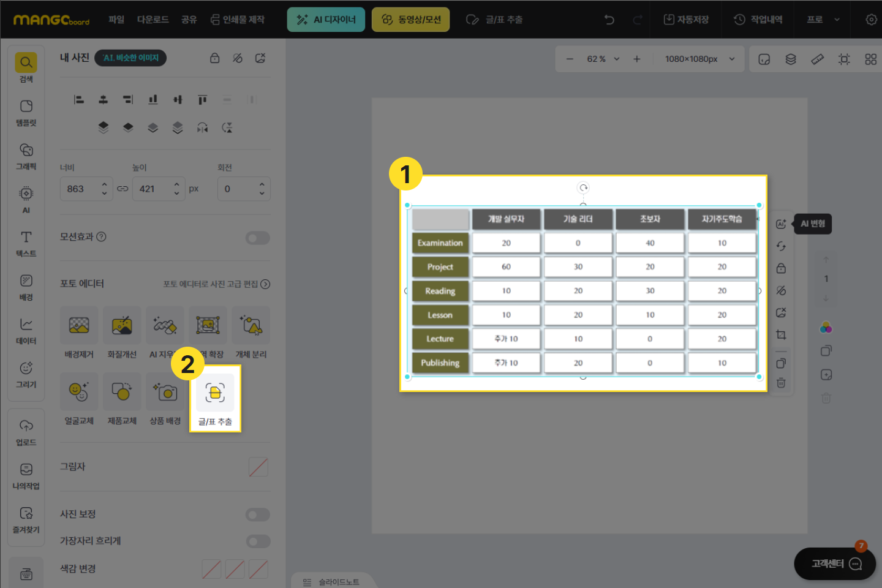Enable the 모션효과 toggle
Image resolution: width=882 pixels, height=588 pixels.
(x=258, y=238)
